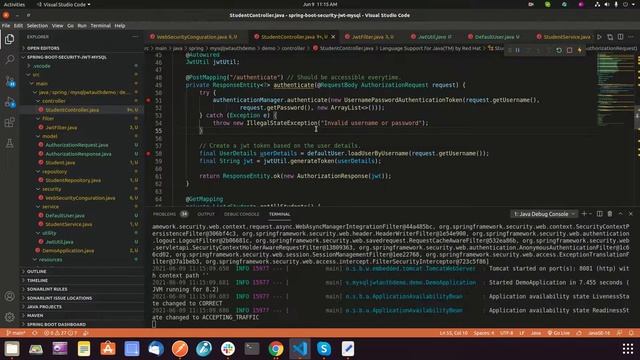The image size is (640, 360).
Task: Collapse the controller folder
Action: click(53, 101)
